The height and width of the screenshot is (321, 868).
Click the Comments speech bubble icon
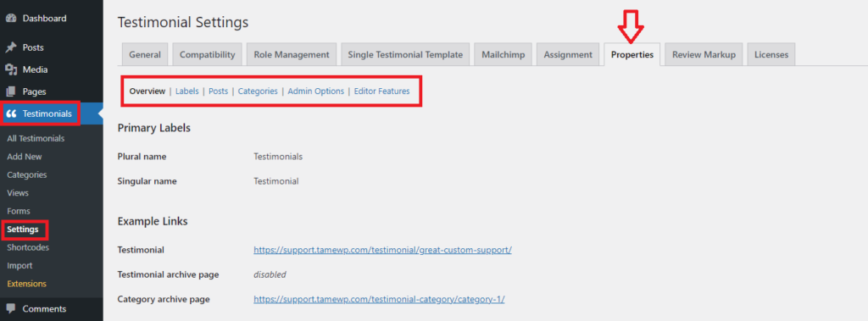(11, 309)
